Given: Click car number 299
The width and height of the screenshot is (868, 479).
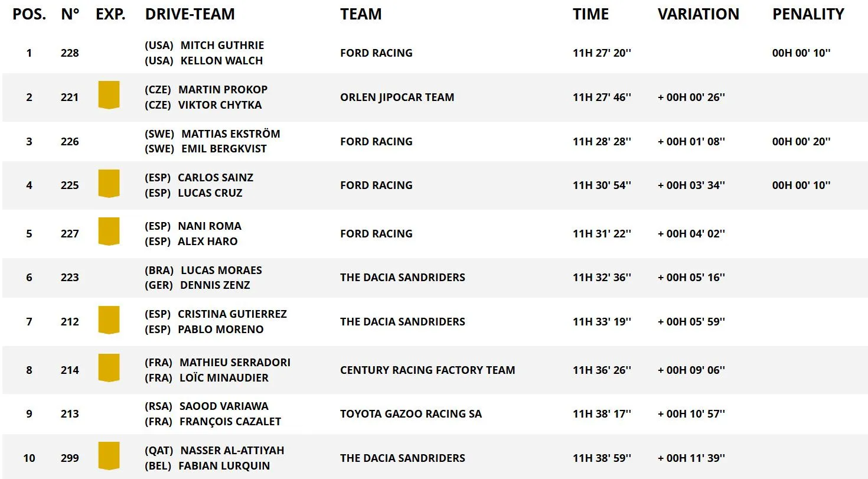Looking at the screenshot, I should pos(70,458).
